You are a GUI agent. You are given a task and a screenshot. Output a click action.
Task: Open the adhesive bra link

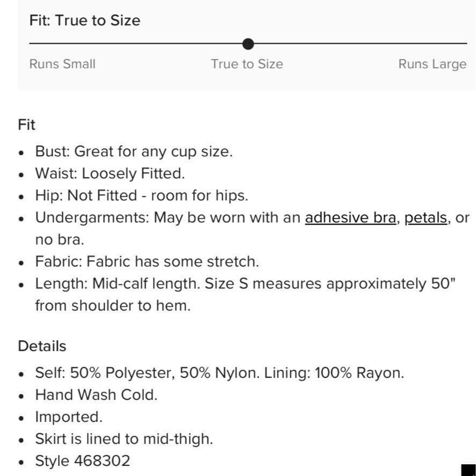coord(350,218)
